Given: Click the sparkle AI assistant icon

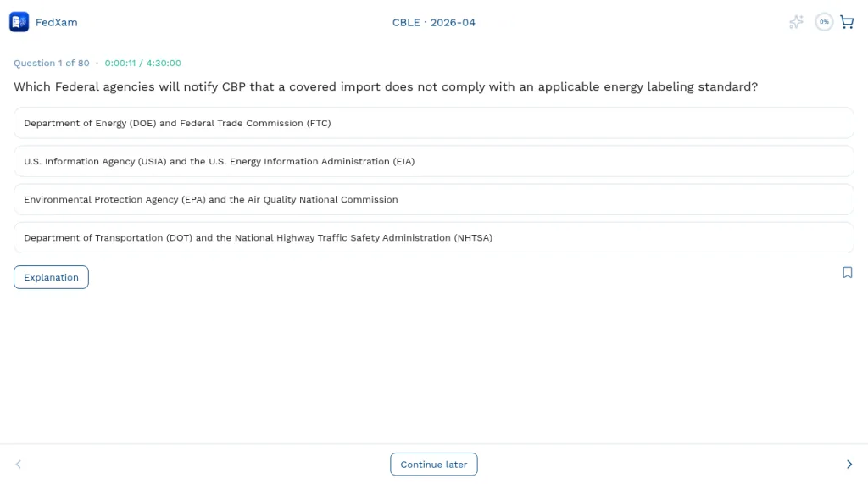Looking at the screenshot, I should [796, 22].
